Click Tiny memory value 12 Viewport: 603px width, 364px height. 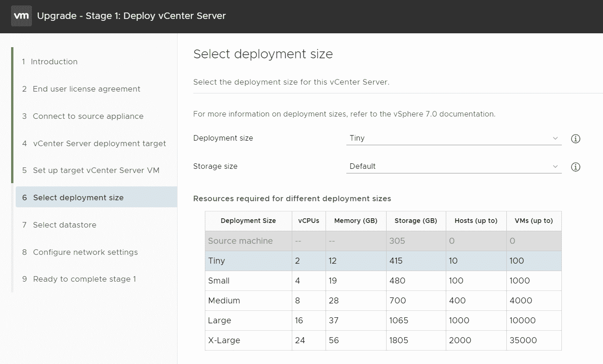point(332,261)
